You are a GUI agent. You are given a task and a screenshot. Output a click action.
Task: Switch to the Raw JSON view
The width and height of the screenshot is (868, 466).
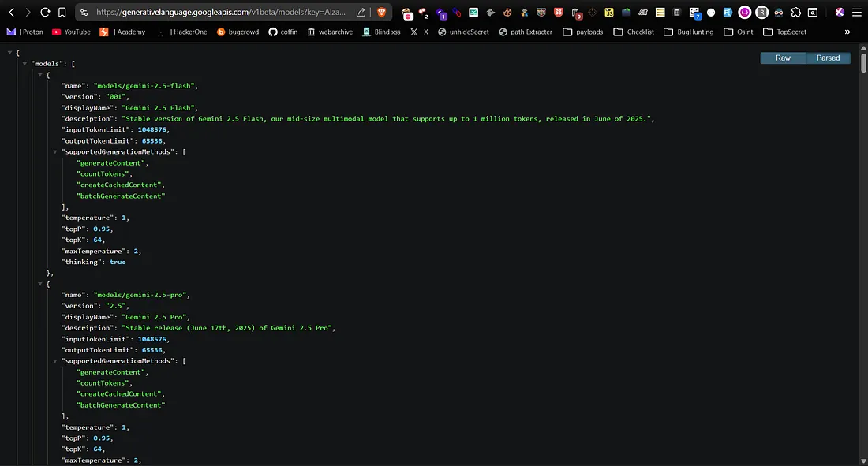click(783, 58)
